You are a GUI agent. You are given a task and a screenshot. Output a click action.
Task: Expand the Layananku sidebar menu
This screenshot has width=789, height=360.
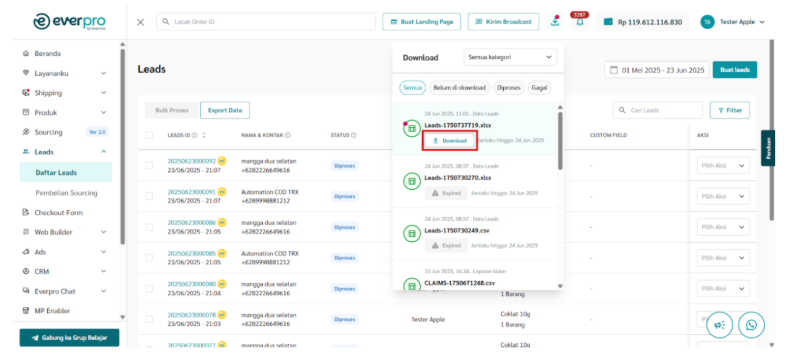pyautogui.click(x=64, y=73)
